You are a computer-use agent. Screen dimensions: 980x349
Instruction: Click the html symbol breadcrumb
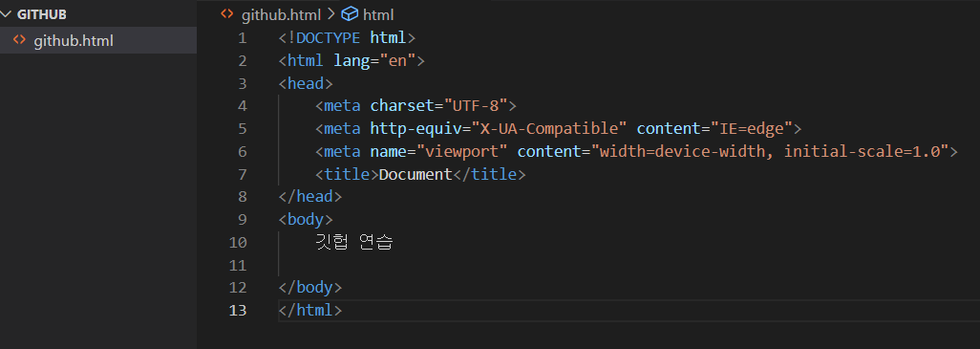[378, 14]
